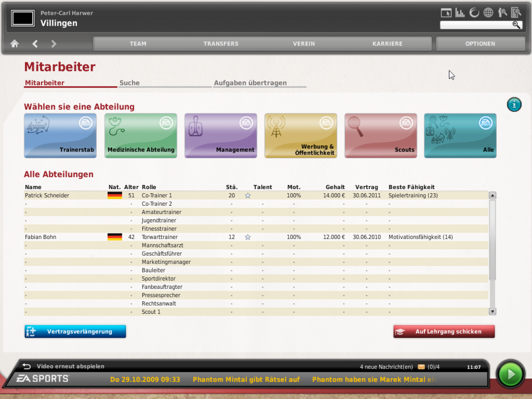Click the Vertragsverlängerung button
Viewport: 532px width, 399px height.
coord(75,332)
